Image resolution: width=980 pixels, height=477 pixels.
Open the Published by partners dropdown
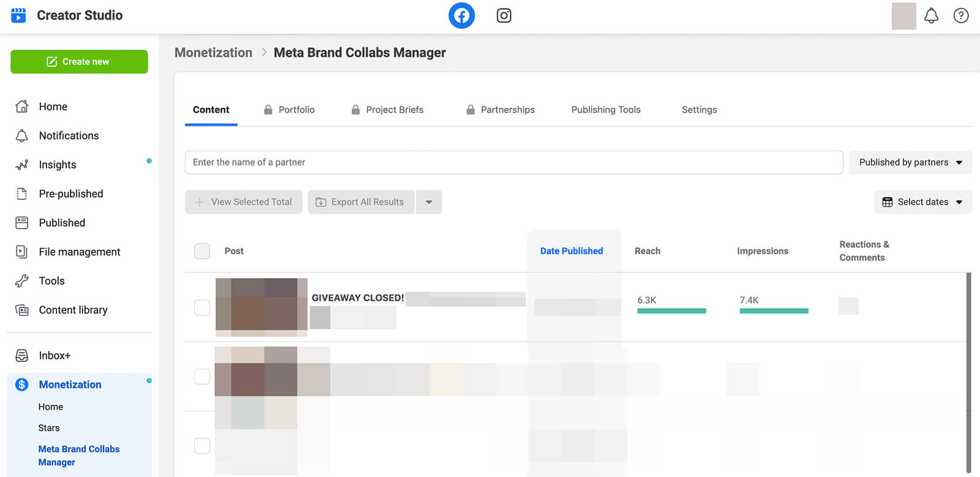910,162
